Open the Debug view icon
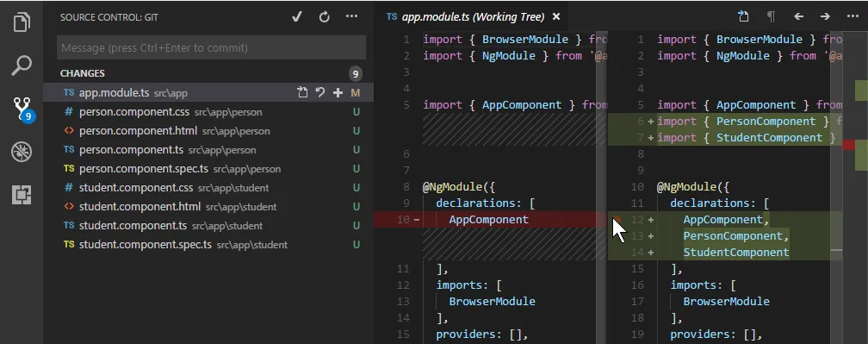Image resolution: width=868 pixels, height=344 pixels. [x=22, y=151]
